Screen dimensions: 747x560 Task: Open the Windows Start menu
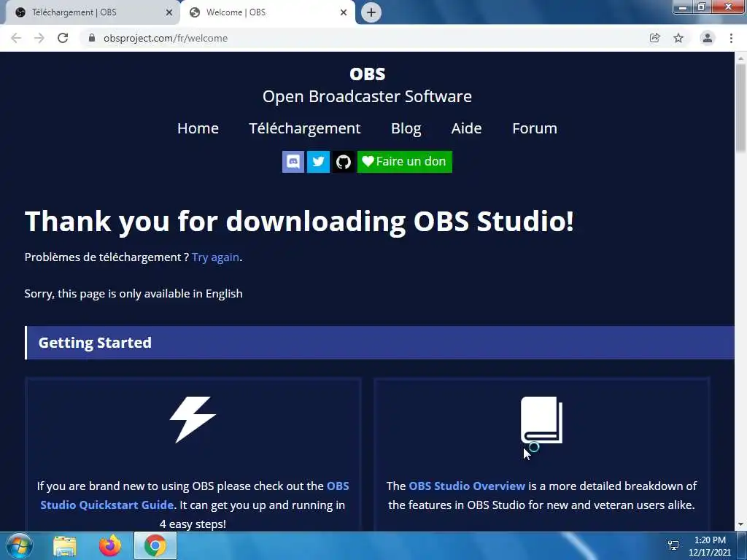point(19,545)
